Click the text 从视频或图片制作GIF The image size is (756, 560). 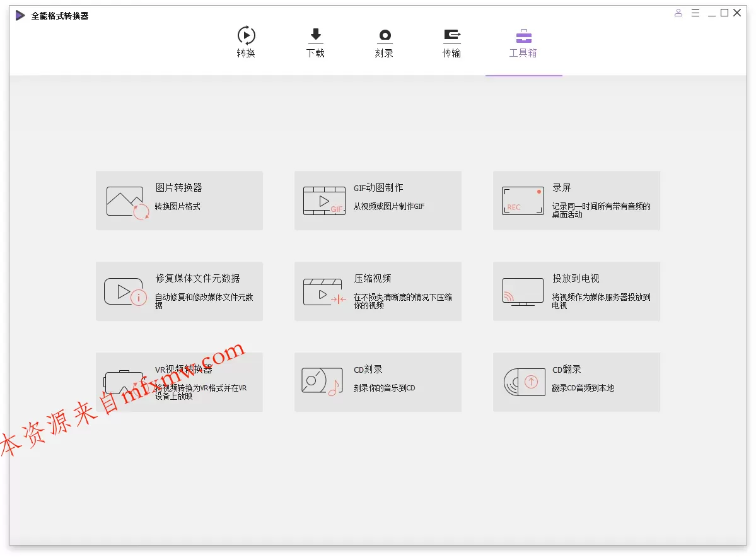point(389,206)
